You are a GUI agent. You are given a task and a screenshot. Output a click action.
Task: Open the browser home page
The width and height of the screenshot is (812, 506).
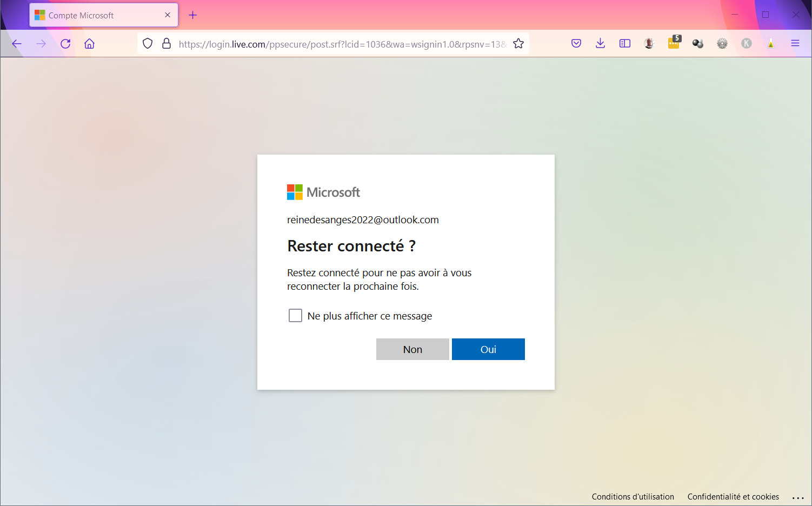click(x=90, y=44)
